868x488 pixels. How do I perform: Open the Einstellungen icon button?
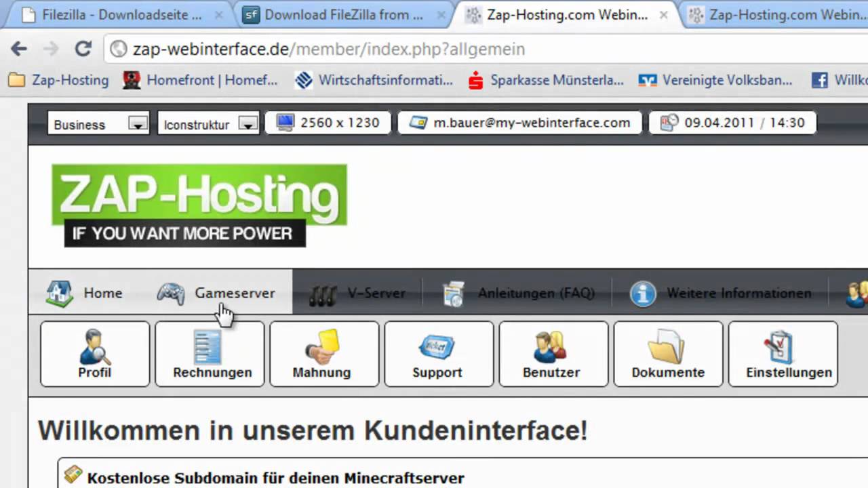783,354
